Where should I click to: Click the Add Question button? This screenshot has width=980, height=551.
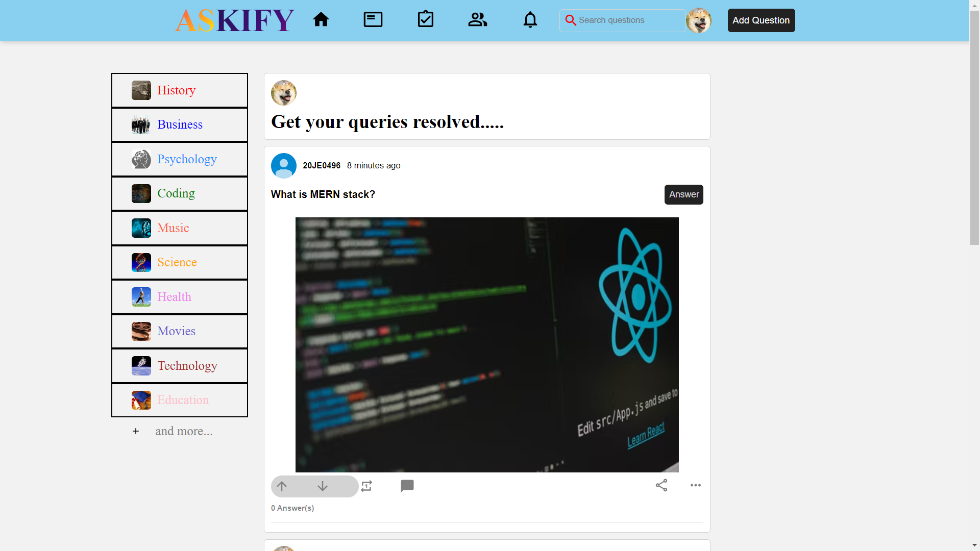point(761,20)
